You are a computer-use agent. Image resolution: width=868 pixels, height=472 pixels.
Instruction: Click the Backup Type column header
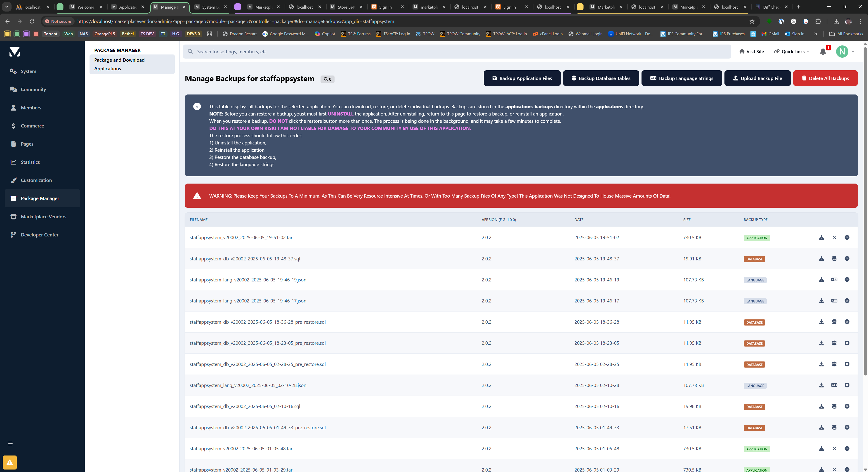tap(755, 220)
